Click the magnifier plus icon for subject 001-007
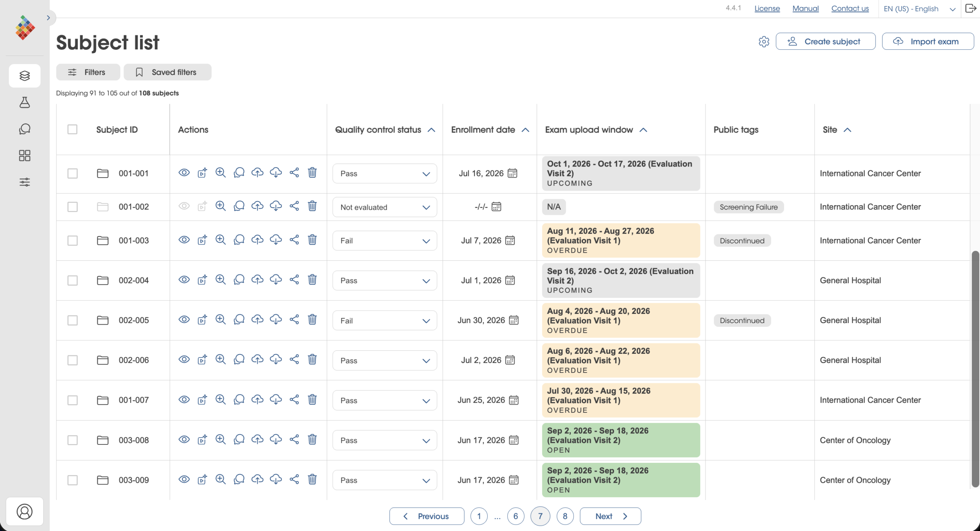 coord(220,399)
